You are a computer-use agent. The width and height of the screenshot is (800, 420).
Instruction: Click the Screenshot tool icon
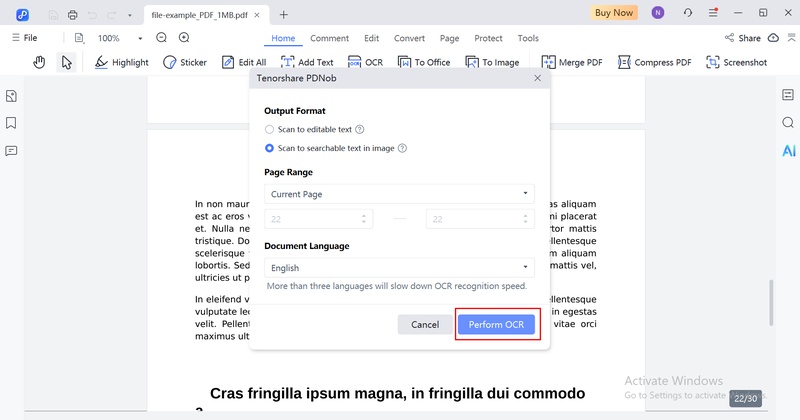coord(713,62)
